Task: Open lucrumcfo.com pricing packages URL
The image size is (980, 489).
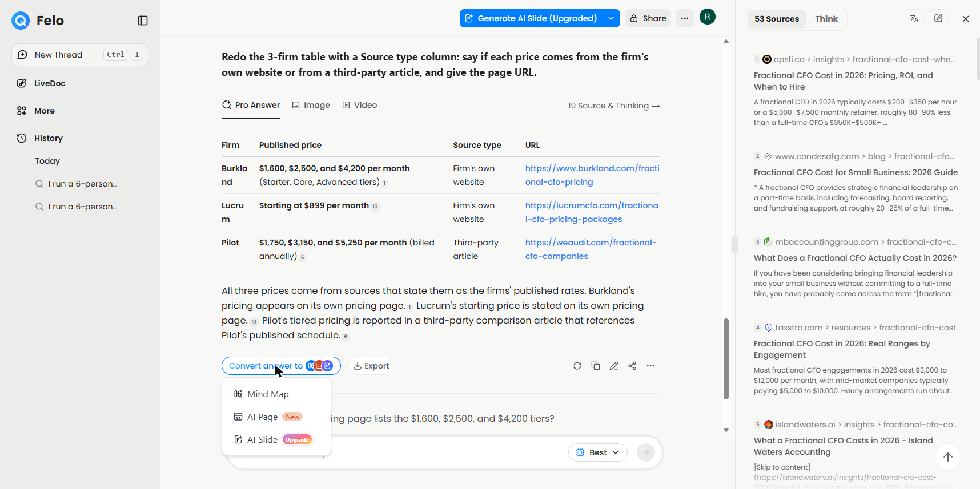Action: click(592, 212)
